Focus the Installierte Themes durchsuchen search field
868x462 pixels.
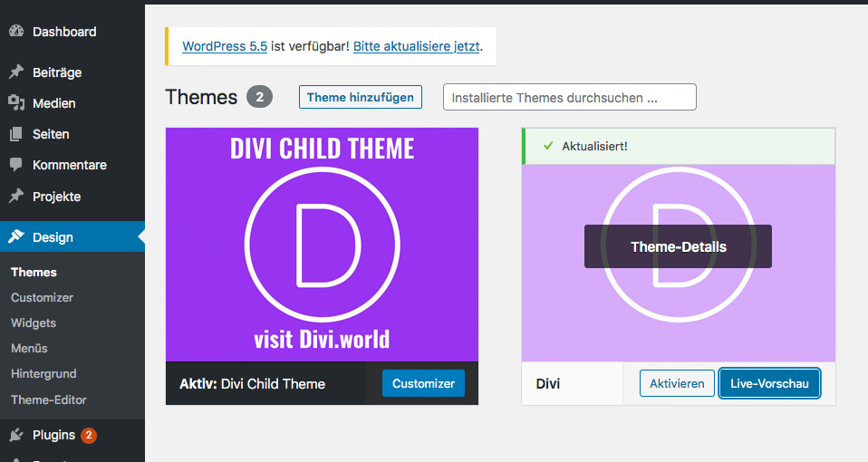[570, 97]
